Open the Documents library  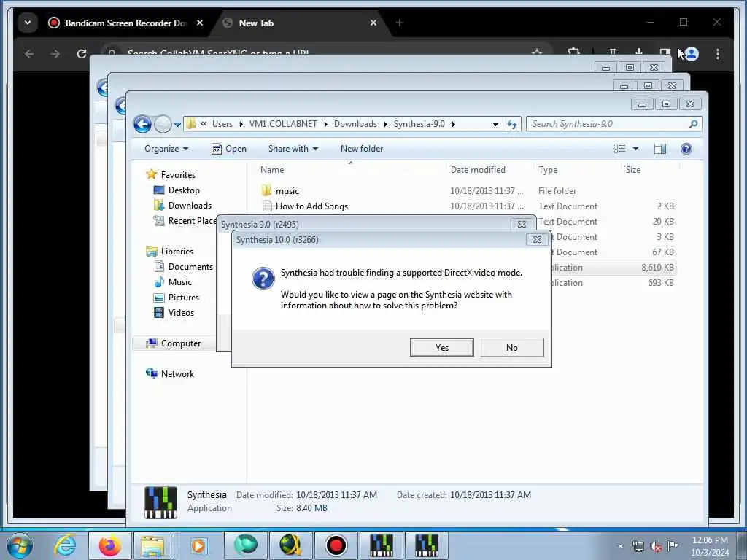[x=190, y=267]
